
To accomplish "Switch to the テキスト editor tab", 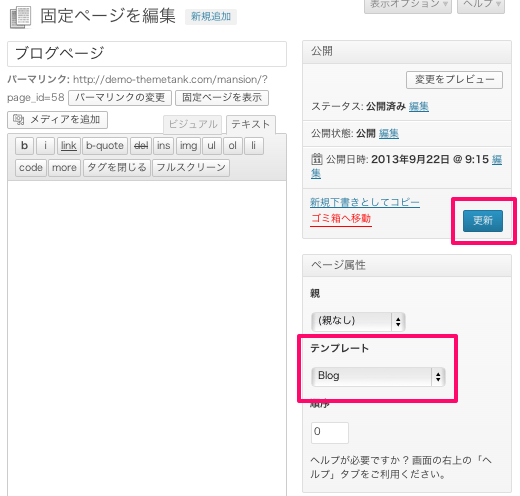I will tap(251, 125).
